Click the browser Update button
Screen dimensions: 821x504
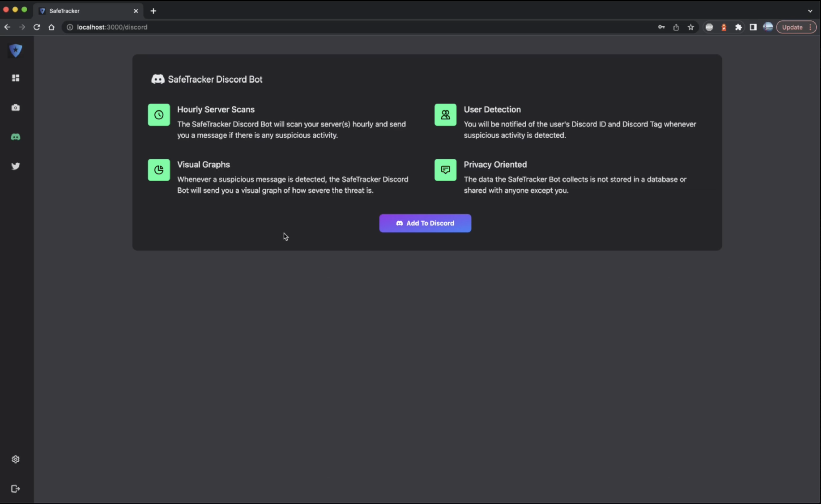[792, 27]
